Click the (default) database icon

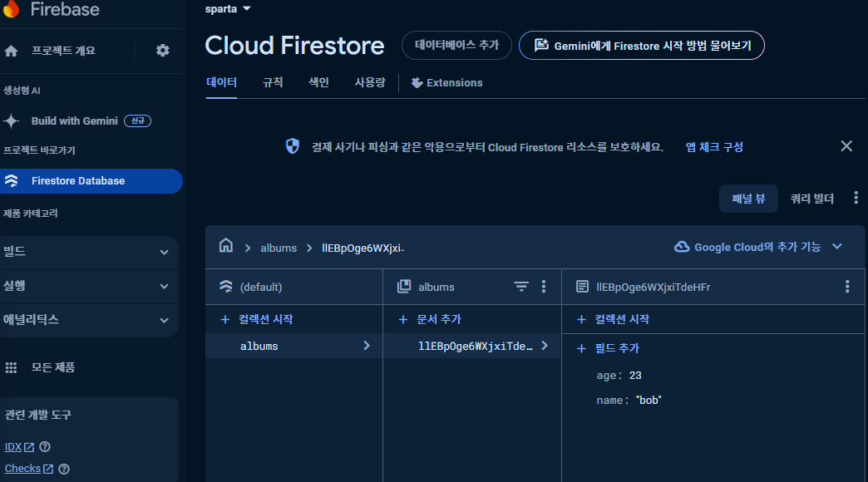[x=226, y=286]
